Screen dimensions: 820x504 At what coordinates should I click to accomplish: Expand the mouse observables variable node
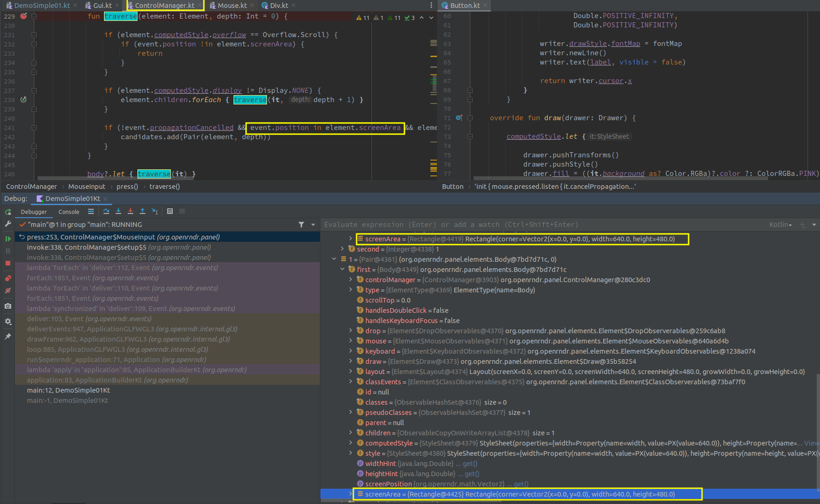point(351,341)
